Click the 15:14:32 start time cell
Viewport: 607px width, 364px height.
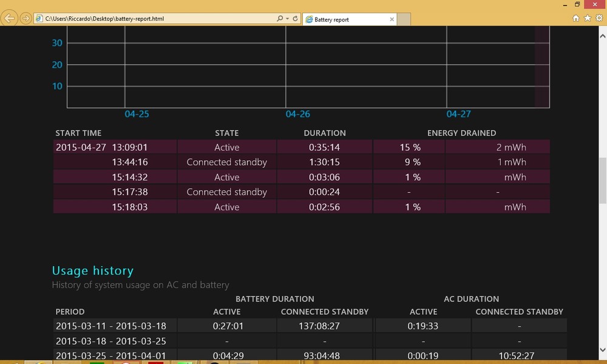[115, 177]
